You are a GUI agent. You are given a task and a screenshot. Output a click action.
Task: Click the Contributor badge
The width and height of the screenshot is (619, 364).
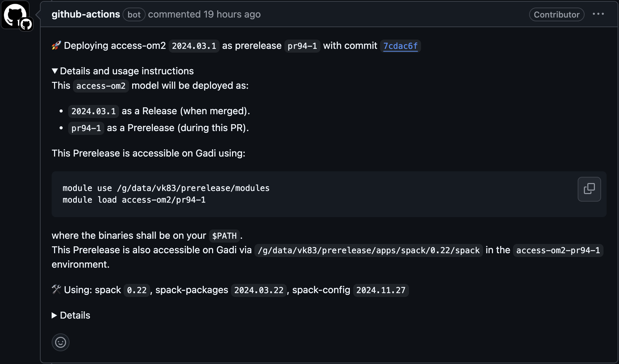(556, 14)
